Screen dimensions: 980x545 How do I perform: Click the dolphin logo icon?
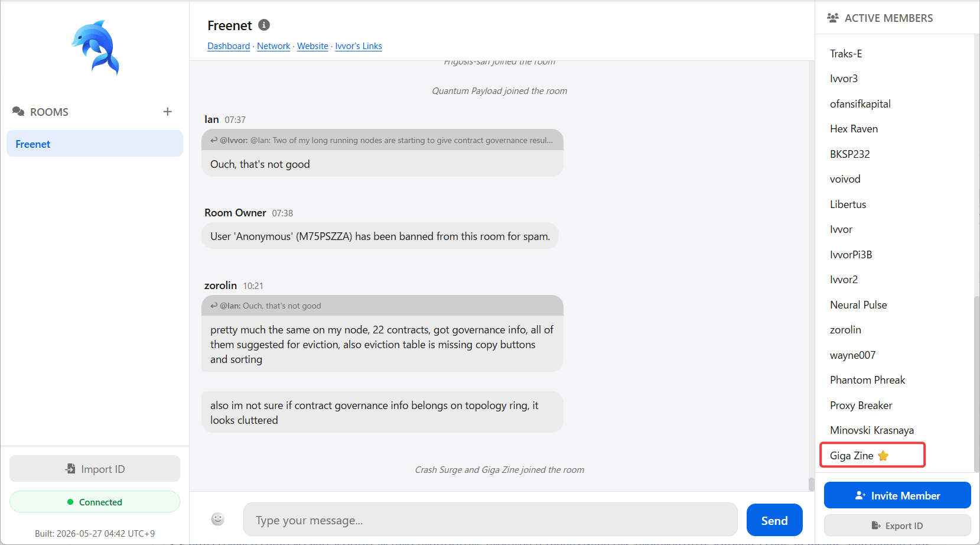[95, 48]
